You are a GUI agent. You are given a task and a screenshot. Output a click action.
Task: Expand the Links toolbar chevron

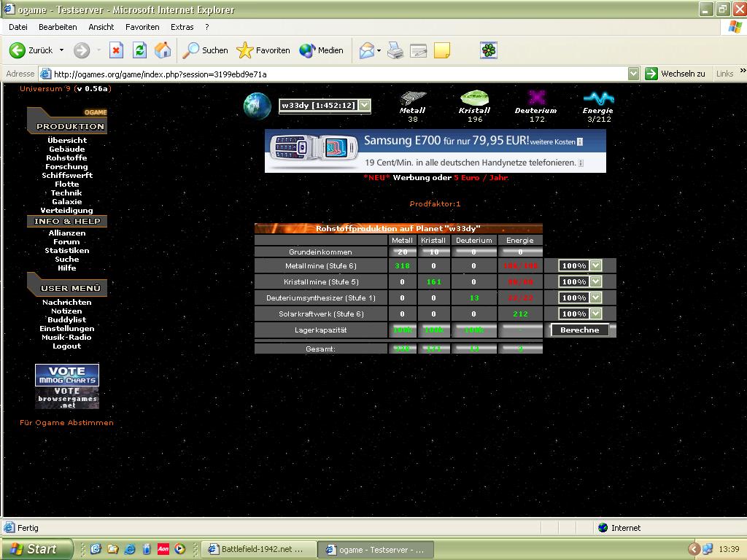[x=743, y=71]
